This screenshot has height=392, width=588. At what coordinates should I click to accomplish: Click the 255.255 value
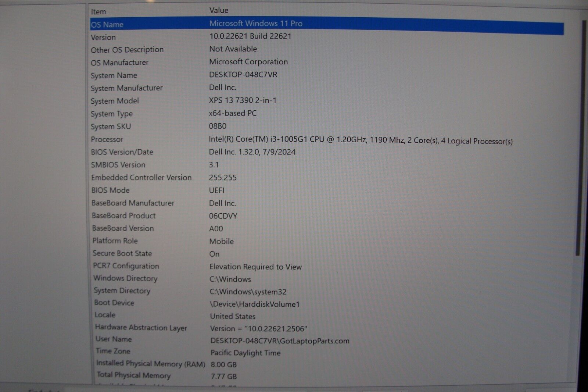tap(223, 178)
